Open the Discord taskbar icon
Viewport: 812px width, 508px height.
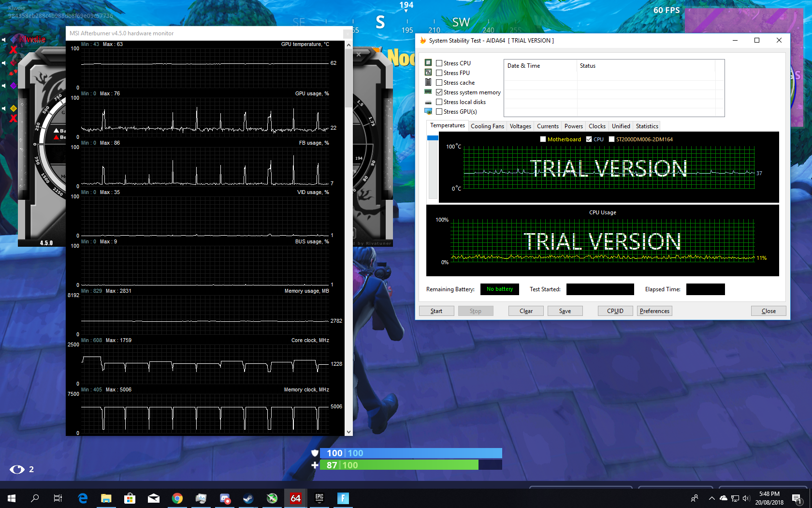[225, 498]
